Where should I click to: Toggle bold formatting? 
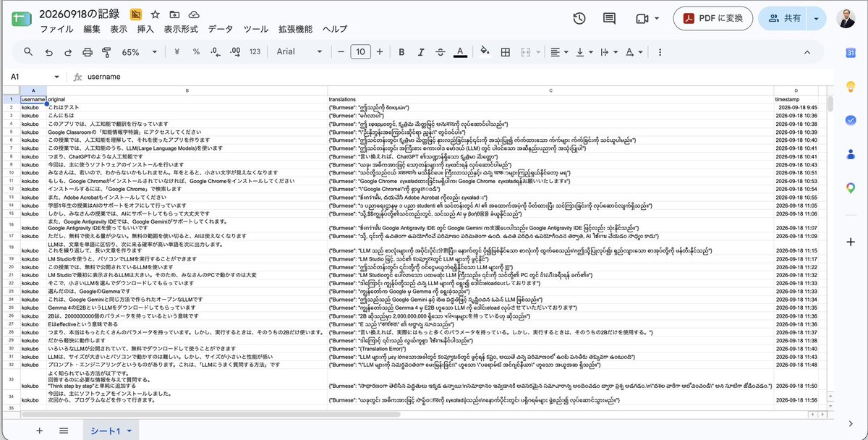point(401,51)
